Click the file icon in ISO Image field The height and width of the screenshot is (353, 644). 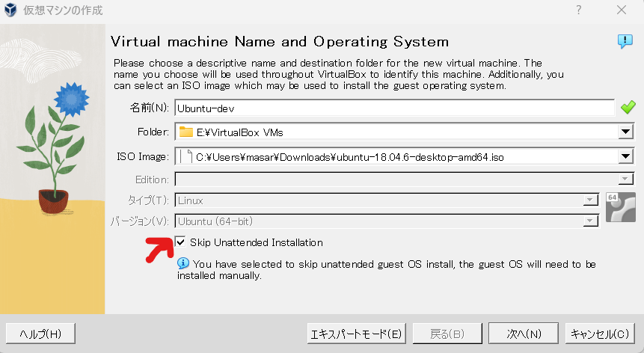coord(187,156)
